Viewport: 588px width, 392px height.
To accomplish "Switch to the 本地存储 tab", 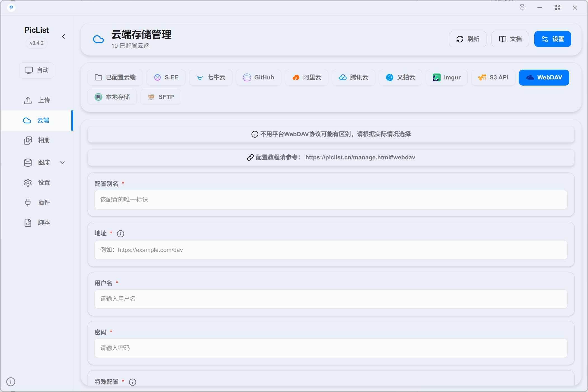I will [x=112, y=97].
